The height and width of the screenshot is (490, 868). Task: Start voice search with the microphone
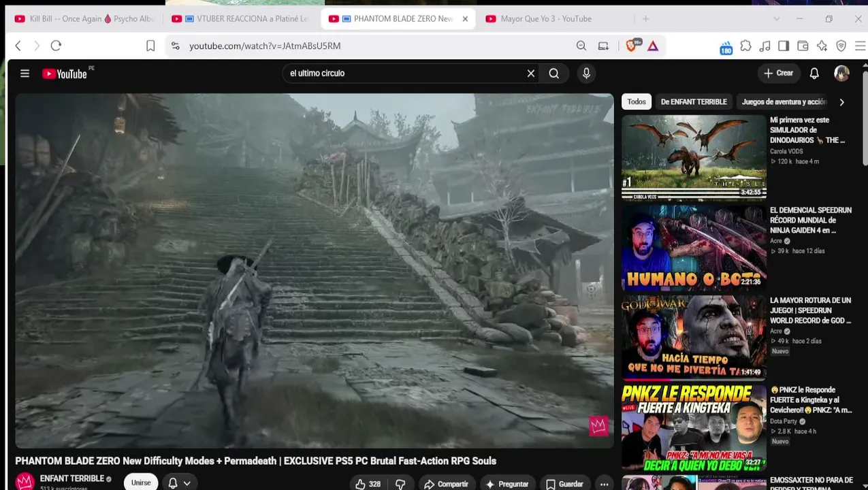click(x=586, y=73)
